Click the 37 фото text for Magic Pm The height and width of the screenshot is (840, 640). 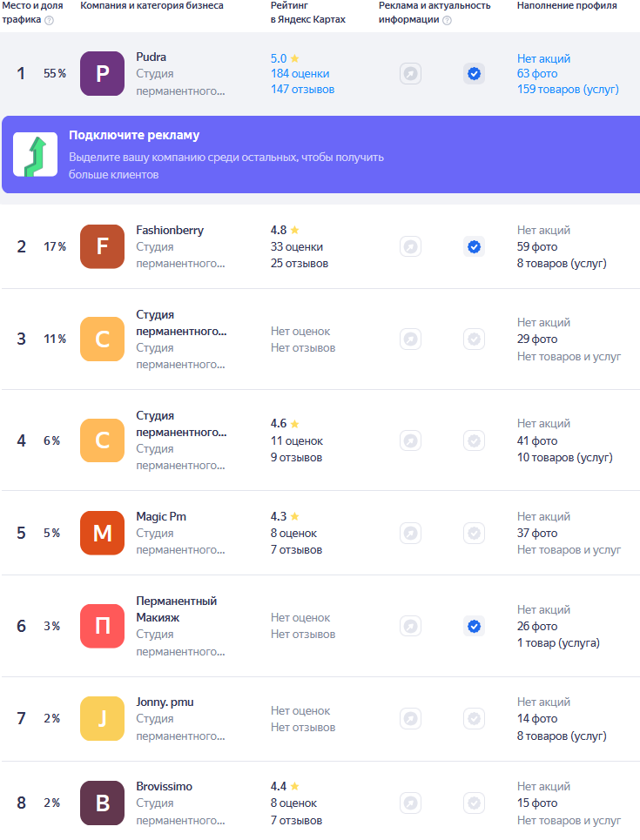pos(537,533)
